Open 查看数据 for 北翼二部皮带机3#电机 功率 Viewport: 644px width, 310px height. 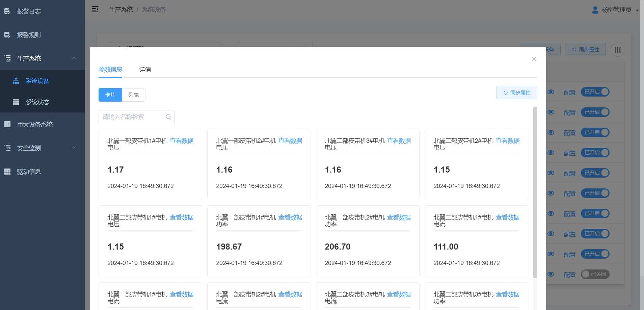tap(508, 294)
